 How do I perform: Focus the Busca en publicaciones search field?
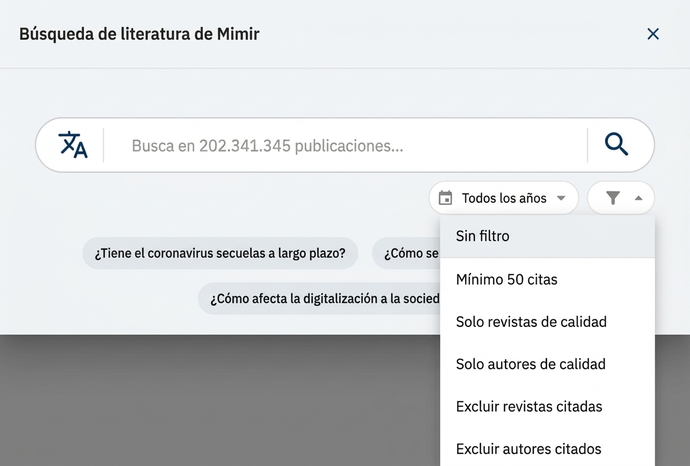point(345,145)
